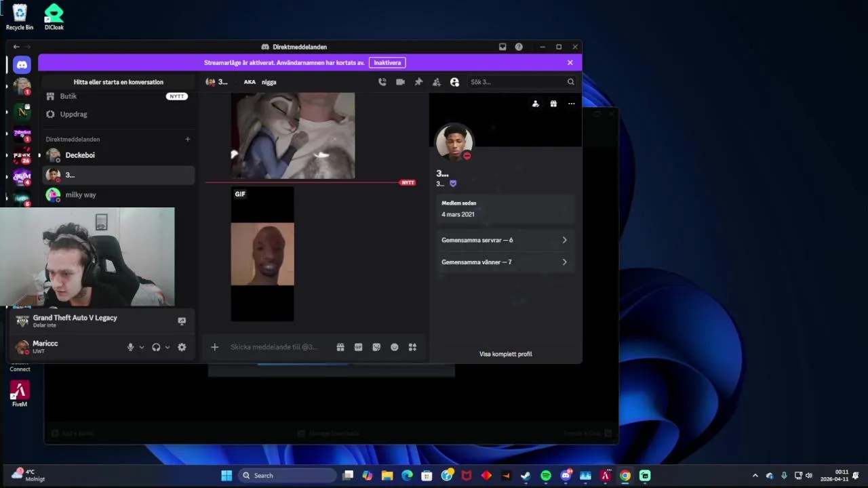868x488 pixels.
Task: Open Google Chrome from the taskbar
Action: (625, 475)
